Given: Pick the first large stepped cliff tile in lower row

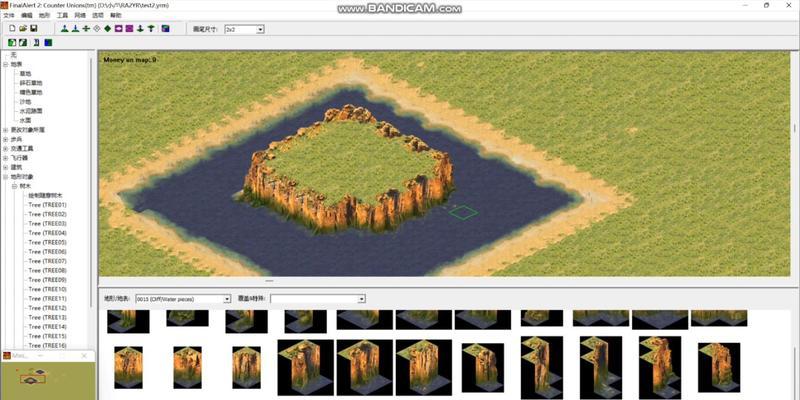Looking at the screenshot, I should point(306,367).
